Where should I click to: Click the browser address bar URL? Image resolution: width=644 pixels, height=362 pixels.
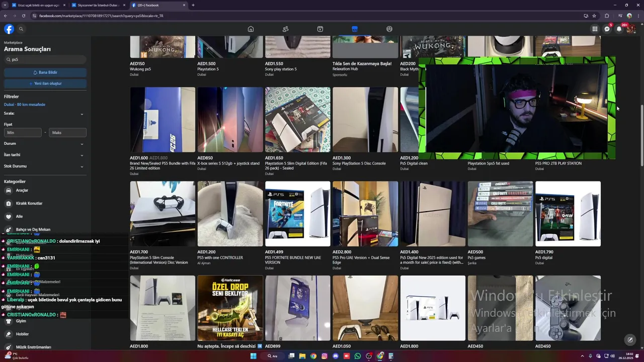tap(101, 16)
